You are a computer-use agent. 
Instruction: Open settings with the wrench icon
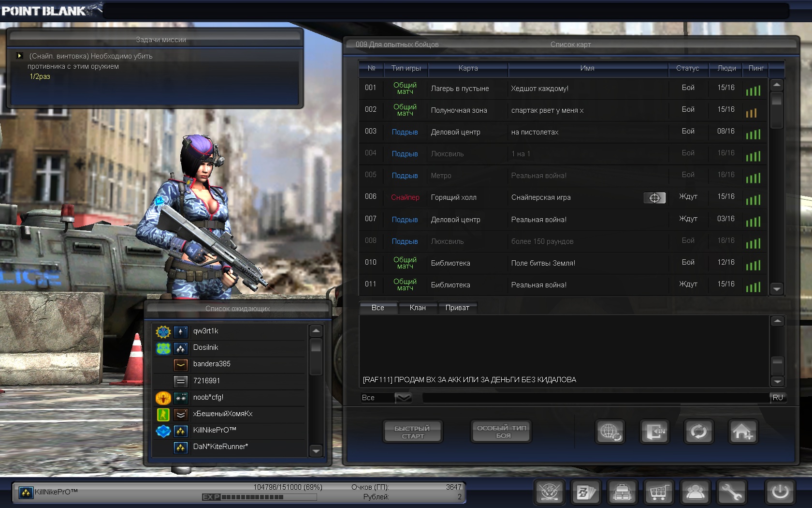pos(731,493)
